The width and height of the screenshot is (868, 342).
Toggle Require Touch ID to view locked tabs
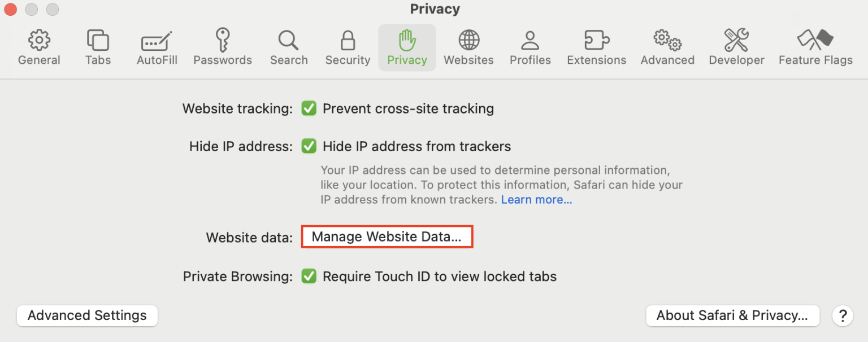[309, 276]
